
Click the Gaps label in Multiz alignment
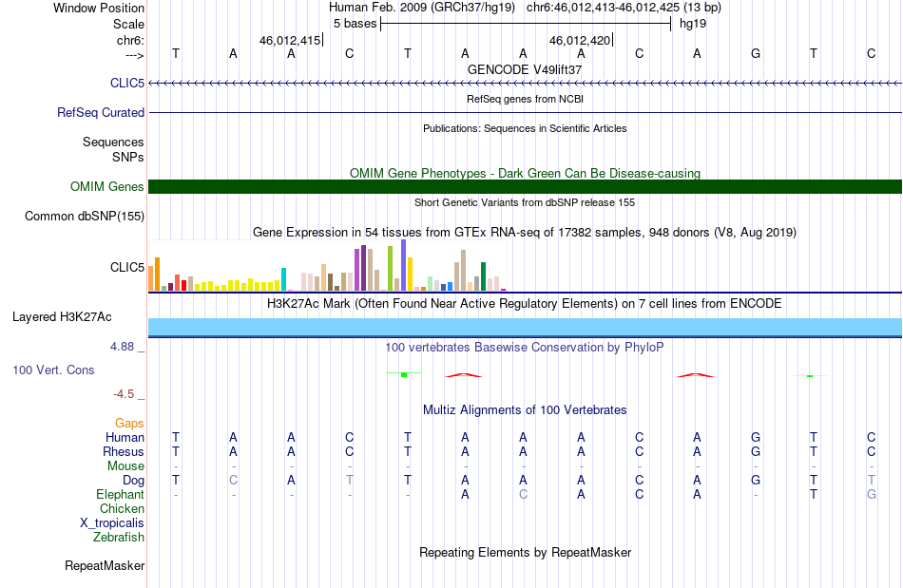click(129, 424)
